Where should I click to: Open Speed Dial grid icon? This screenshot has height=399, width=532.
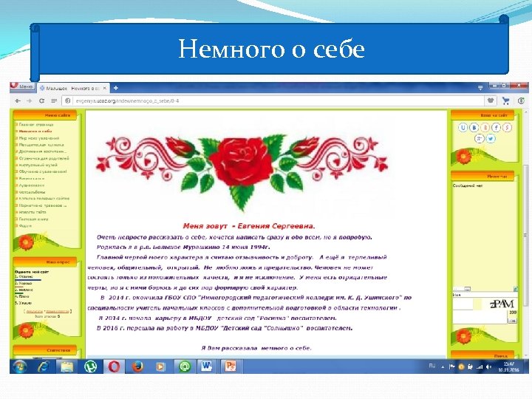point(54,100)
